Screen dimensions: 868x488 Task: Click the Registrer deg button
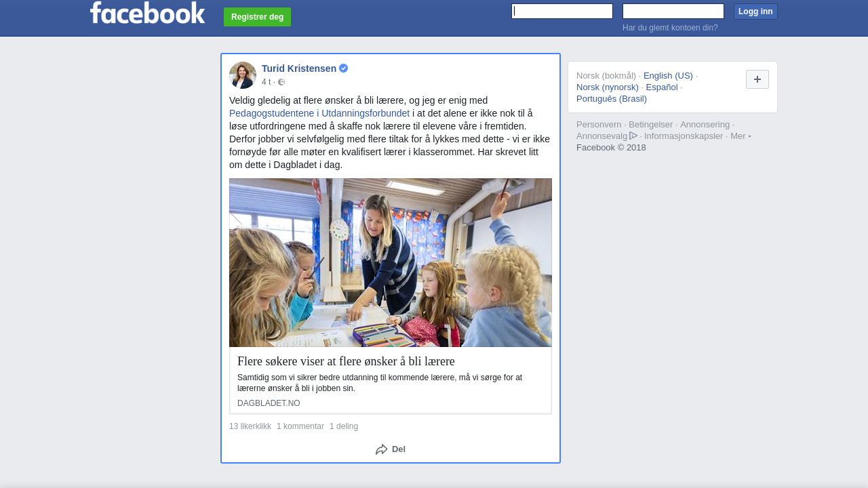(x=258, y=17)
